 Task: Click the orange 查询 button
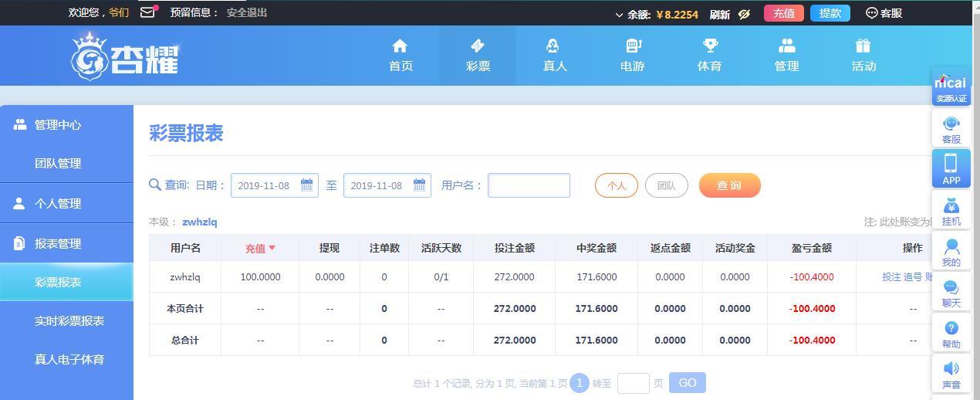pos(729,185)
